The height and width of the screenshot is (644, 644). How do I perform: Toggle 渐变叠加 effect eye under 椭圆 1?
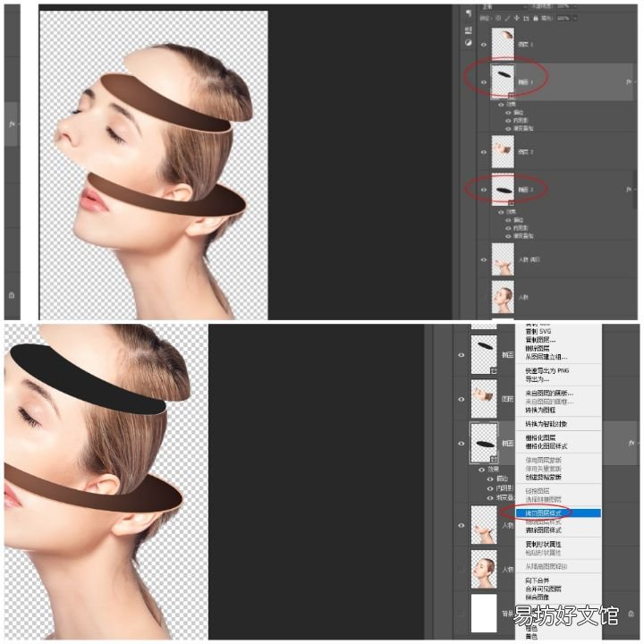pyautogui.click(x=508, y=129)
